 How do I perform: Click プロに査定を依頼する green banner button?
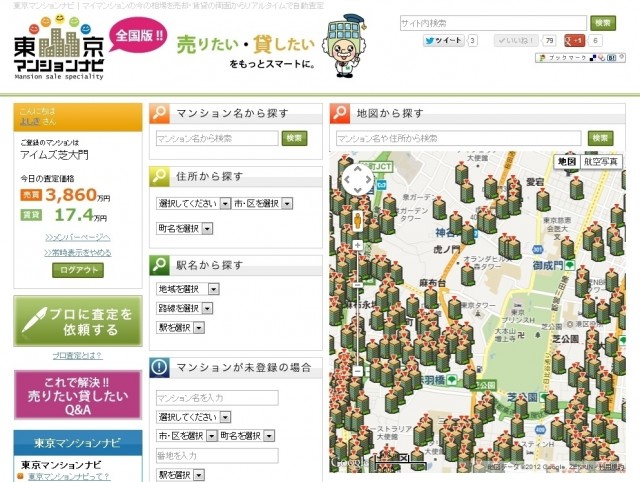pyautogui.click(x=78, y=321)
